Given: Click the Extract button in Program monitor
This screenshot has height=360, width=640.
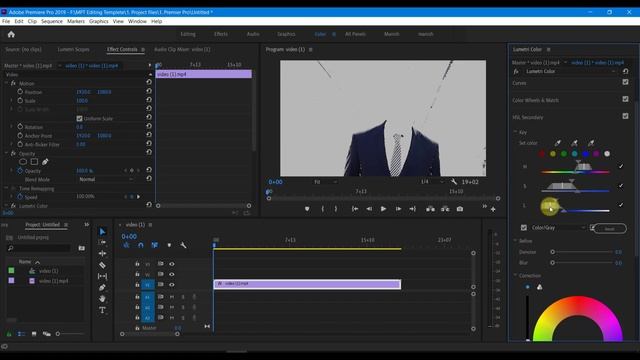Looking at the screenshot, I should (x=445, y=209).
